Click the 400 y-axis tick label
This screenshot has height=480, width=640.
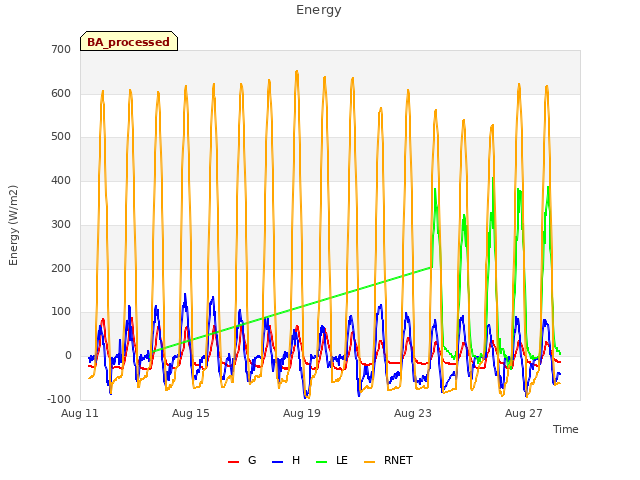coord(61,180)
